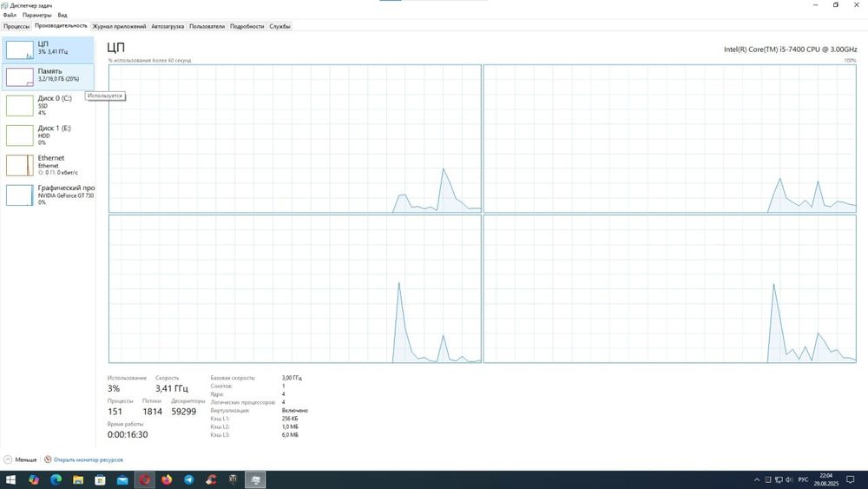
Task: Show the Службы tab
Action: 280,26
